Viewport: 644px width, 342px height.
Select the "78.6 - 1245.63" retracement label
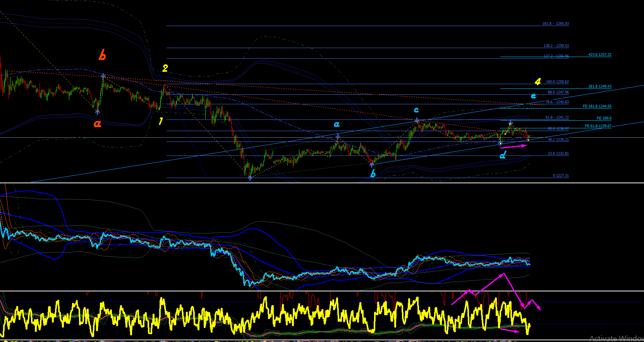pyautogui.click(x=557, y=102)
